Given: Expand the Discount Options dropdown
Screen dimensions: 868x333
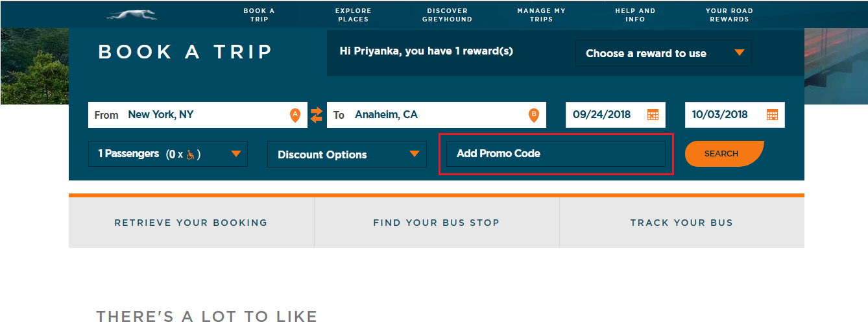Looking at the screenshot, I should (x=347, y=154).
